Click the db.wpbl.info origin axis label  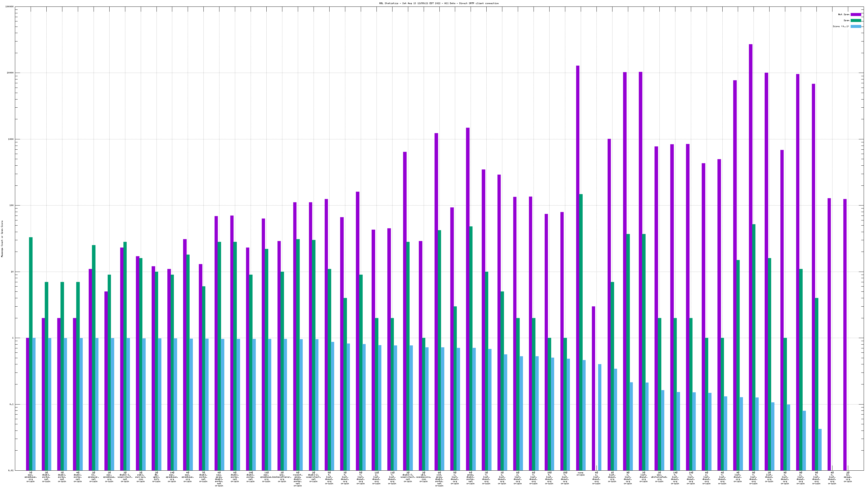click(156, 477)
